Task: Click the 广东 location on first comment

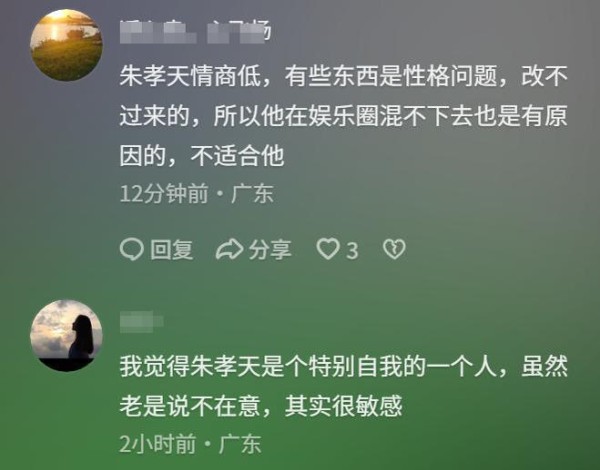Action: coord(252,194)
